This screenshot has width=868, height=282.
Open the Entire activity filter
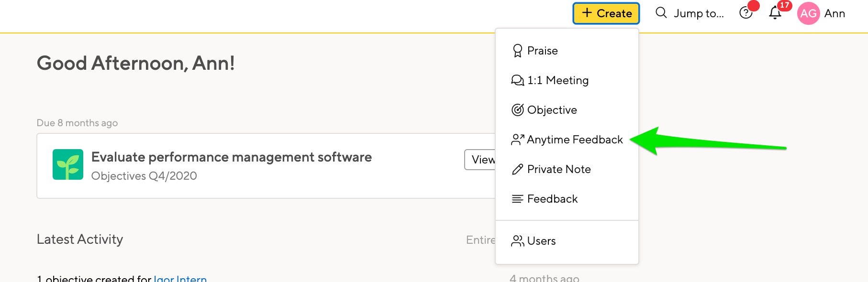(481, 239)
